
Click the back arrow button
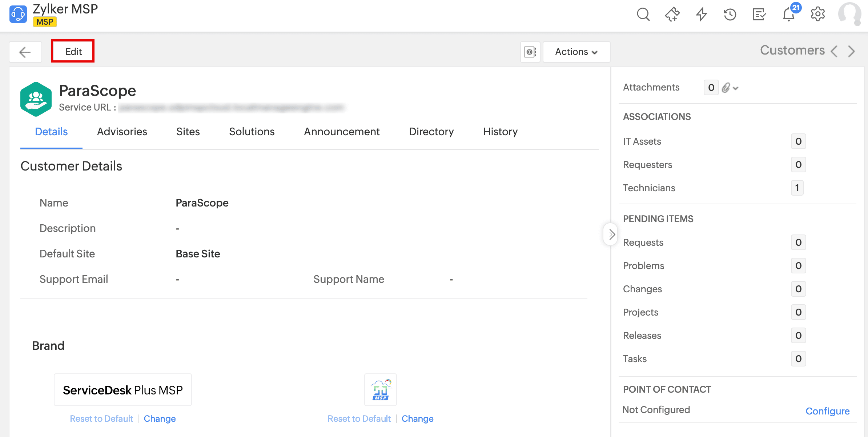click(25, 52)
